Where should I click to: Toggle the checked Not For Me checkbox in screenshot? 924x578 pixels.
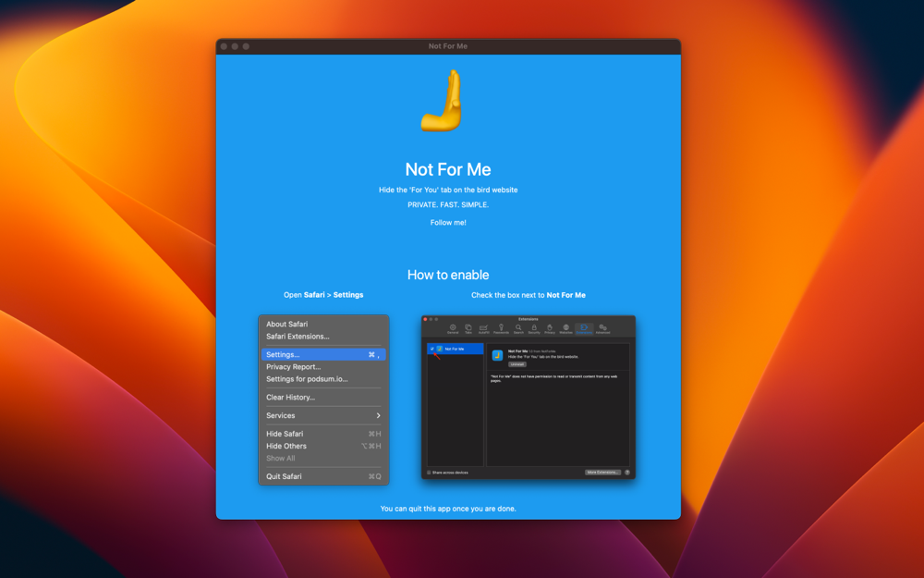point(432,349)
